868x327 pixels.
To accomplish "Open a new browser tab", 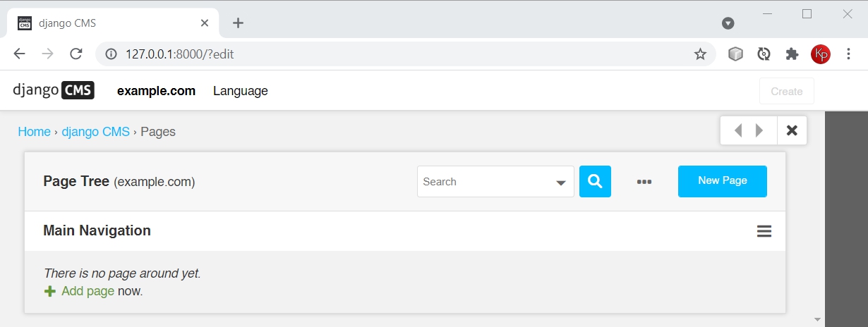I will tap(238, 23).
